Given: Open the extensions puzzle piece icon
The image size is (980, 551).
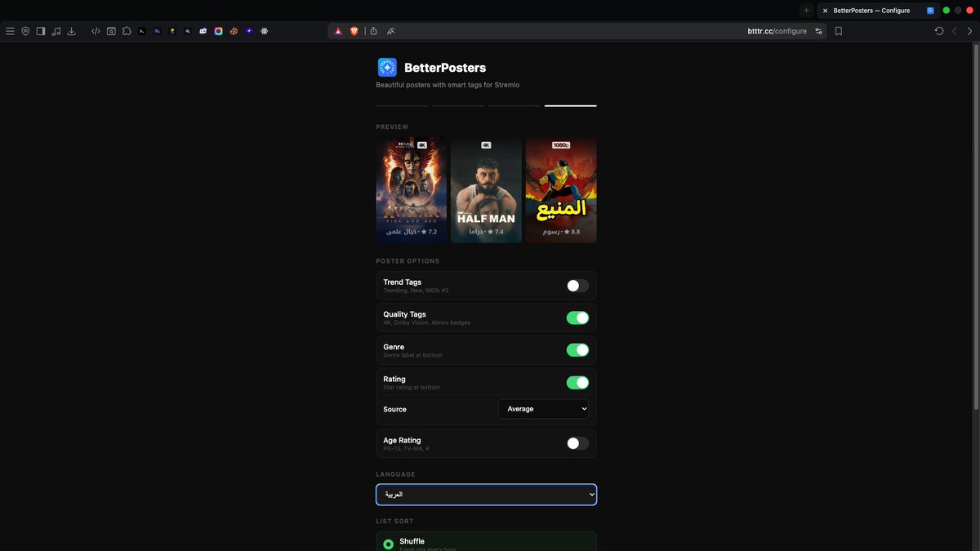Looking at the screenshot, I should pos(127,31).
